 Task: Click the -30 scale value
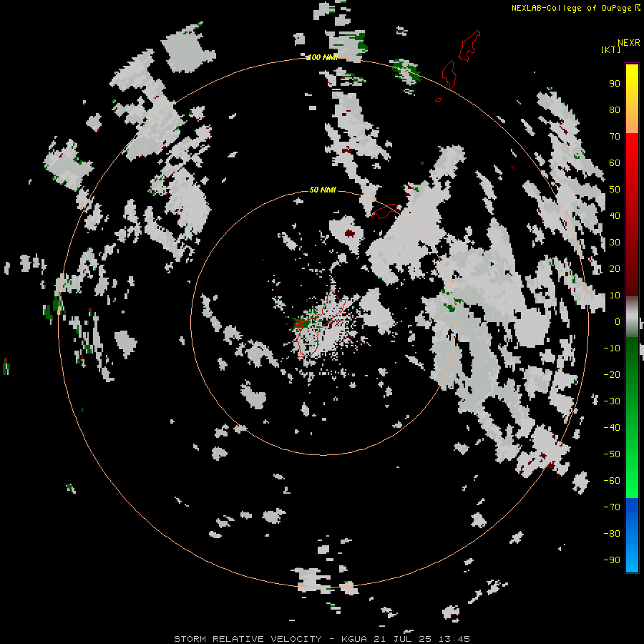[x=612, y=401]
